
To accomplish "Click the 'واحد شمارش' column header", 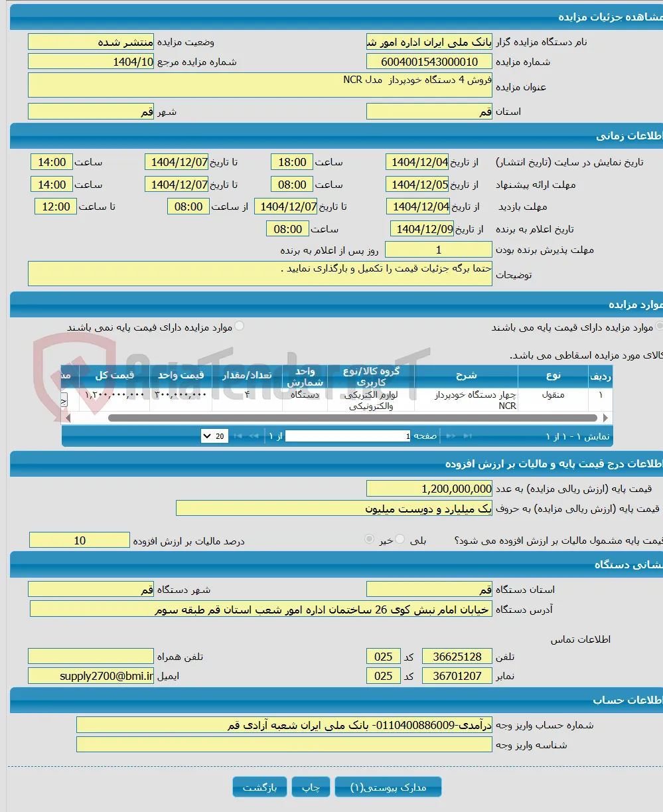I will pos(305,376).
